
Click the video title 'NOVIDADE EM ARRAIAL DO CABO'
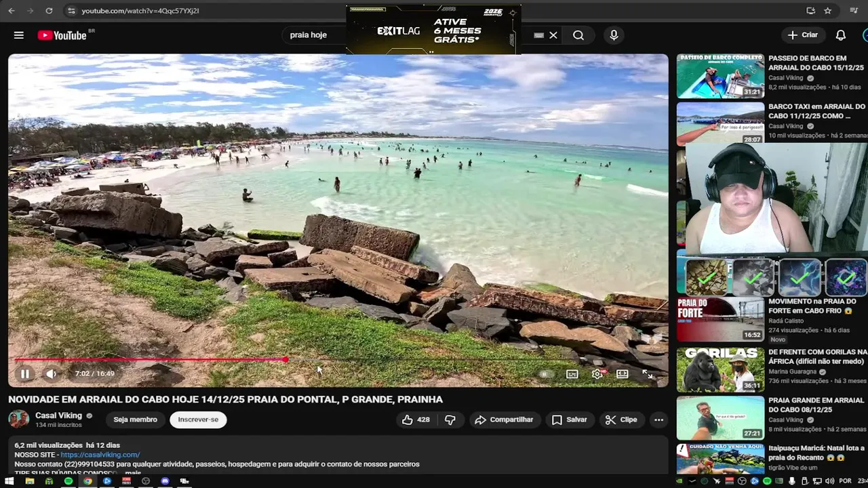[x=225, y=399]
